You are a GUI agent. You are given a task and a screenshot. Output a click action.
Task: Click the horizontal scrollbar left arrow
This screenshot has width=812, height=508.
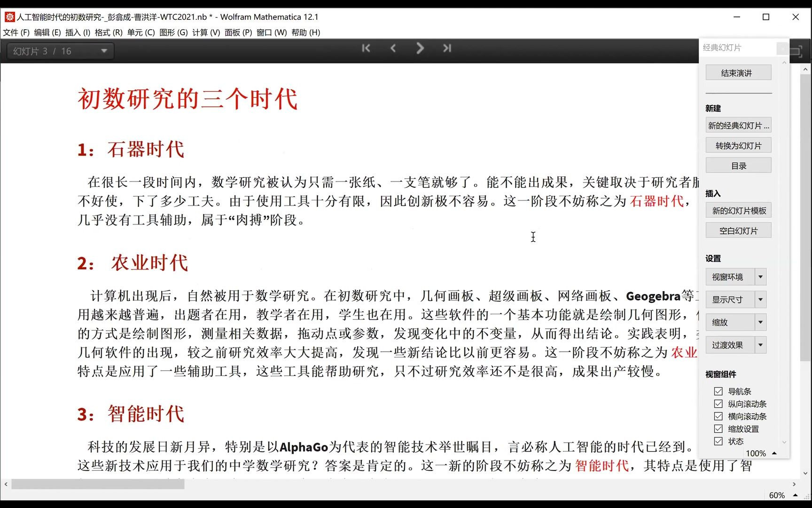pyautogui.click(x=6, y=484)
